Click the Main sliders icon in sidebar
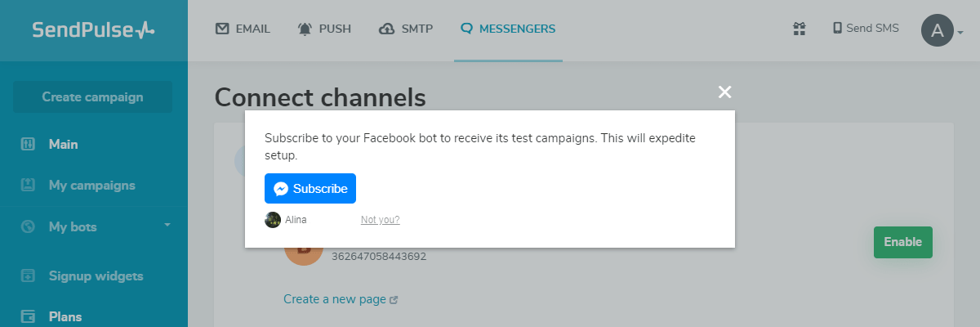The image size is (980, 327). click(x=28, y=145)
